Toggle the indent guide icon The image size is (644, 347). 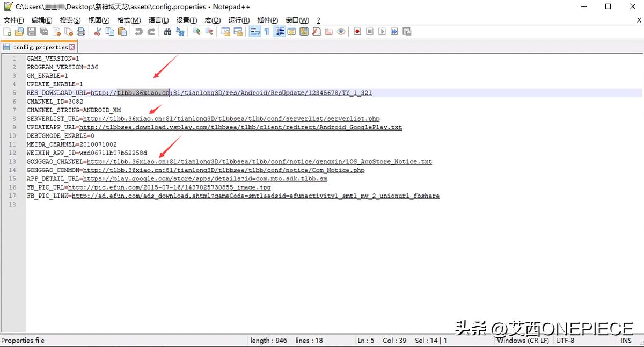pos(280,32)
